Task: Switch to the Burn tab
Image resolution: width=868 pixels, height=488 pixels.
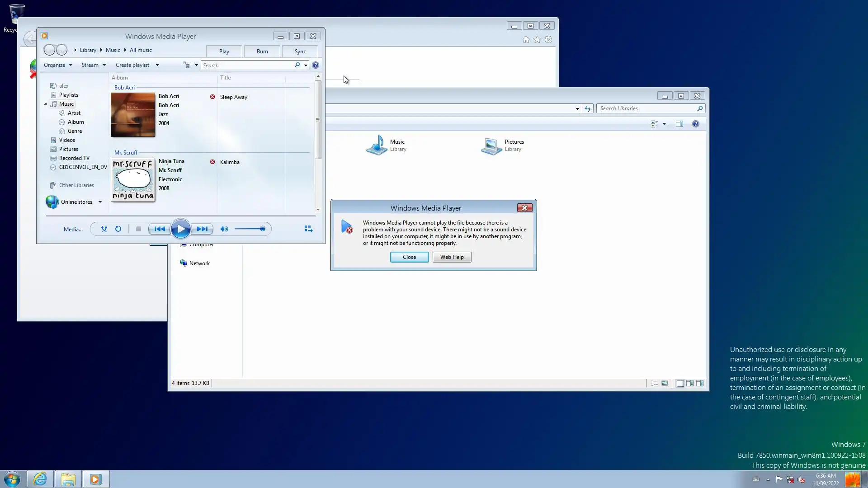Action: pyautogui.click(x=262, y=52)
